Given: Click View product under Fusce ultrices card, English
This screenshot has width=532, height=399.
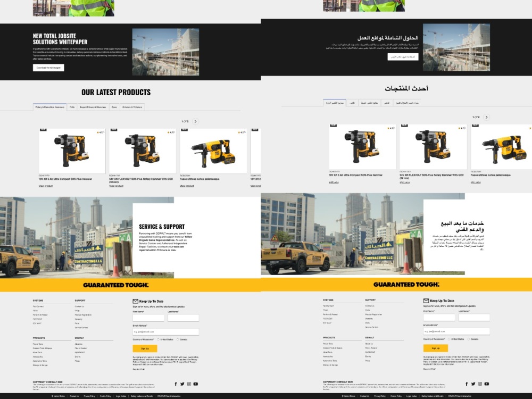Looking at the screenshot, I should 187,186.
